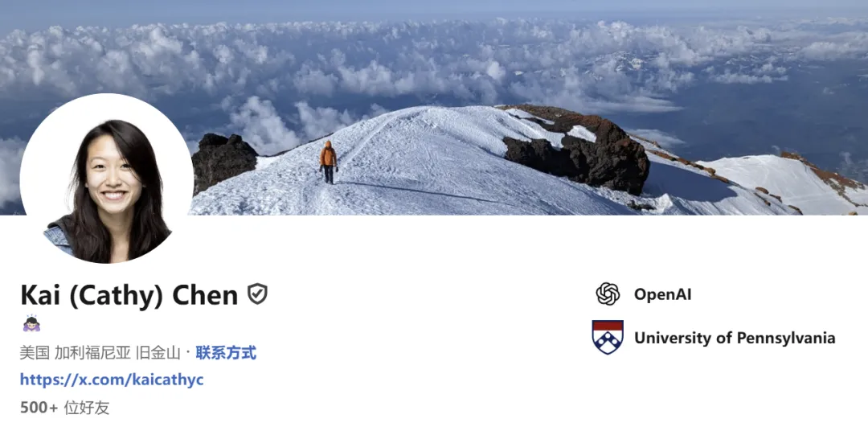868x423 pixels.
Task: Open the circular profile photo
Action: coord(107,179)
